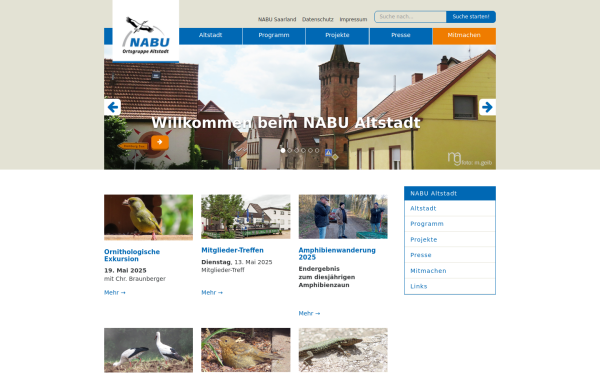
Task: Select the fifth slideshow dot
Action: pyautogui.click(x=310, y=150)
